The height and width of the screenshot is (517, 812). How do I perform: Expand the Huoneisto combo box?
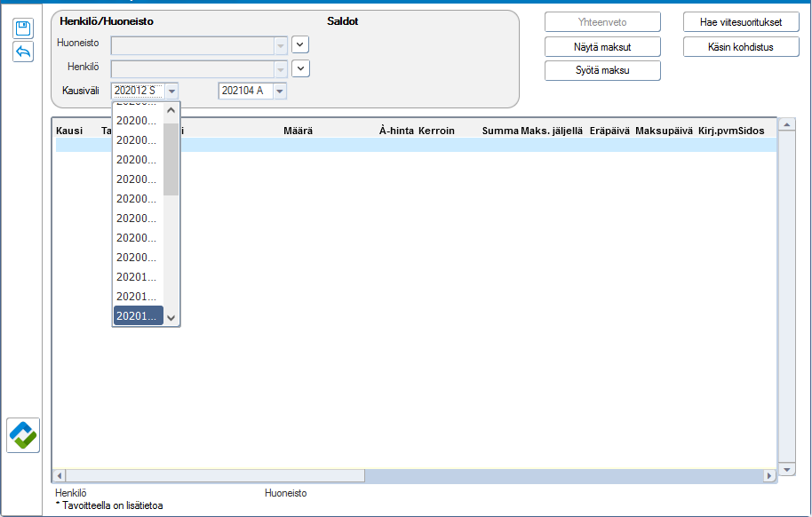click(281, 45)
